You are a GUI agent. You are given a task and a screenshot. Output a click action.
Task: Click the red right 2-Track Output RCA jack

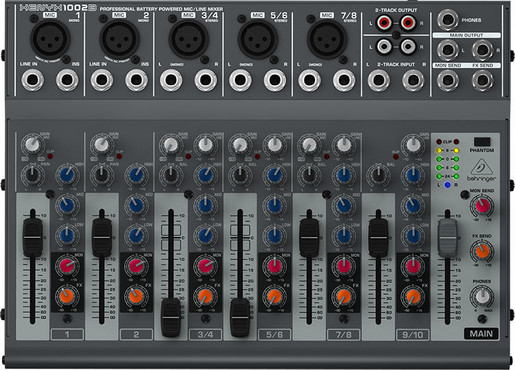408,23
